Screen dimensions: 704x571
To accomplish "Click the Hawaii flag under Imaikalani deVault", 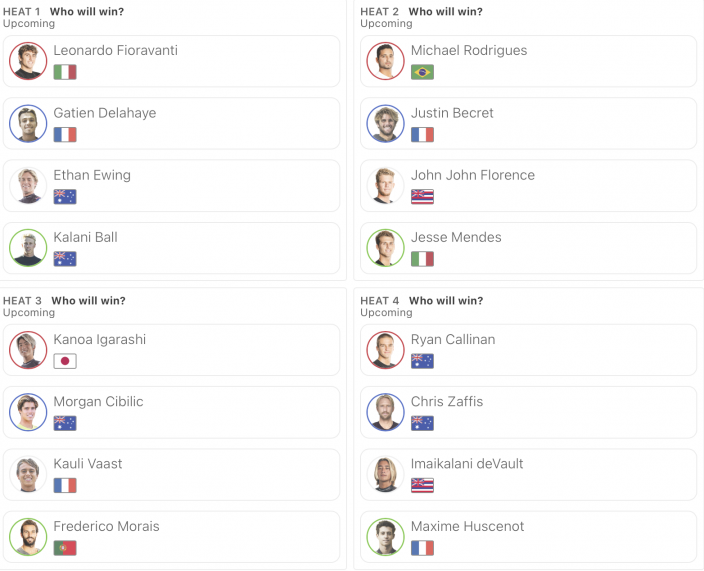I will coord(422,485).
